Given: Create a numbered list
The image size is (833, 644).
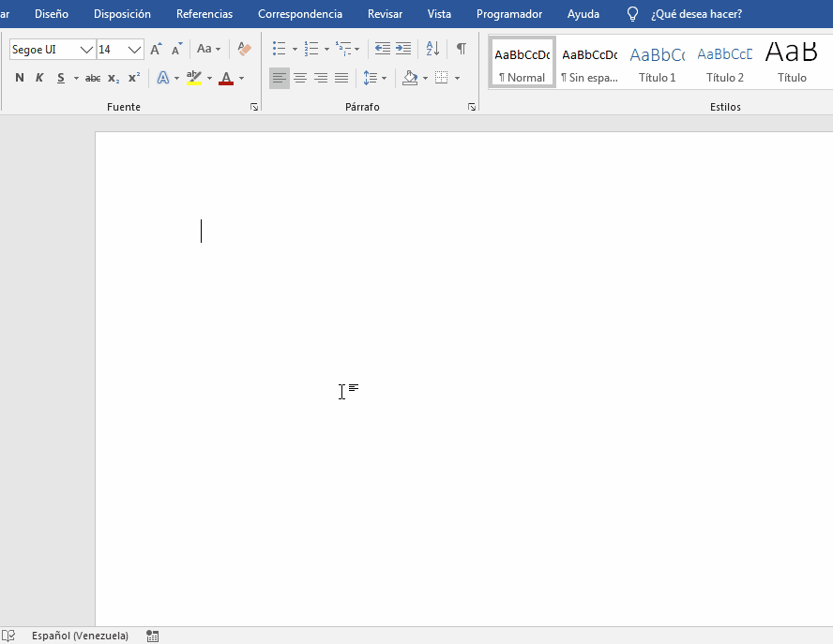Looking at the screenshot, I should [x=311, y=49].
